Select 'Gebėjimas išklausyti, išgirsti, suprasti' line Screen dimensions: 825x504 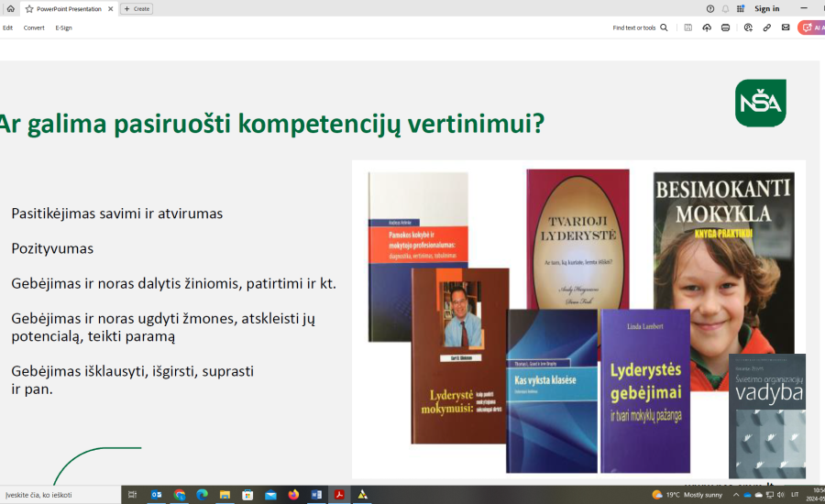(x=133, y=371)
